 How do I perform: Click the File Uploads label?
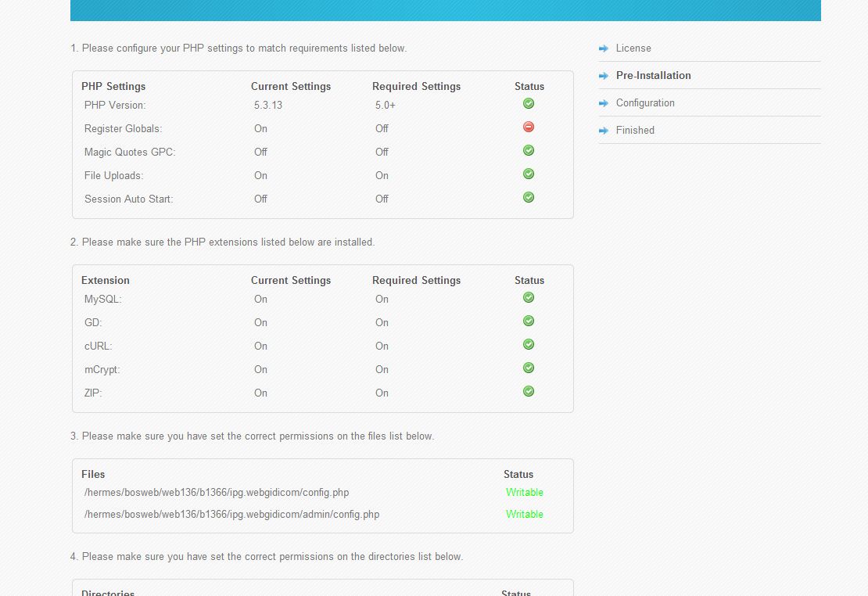tap(113, 175)
